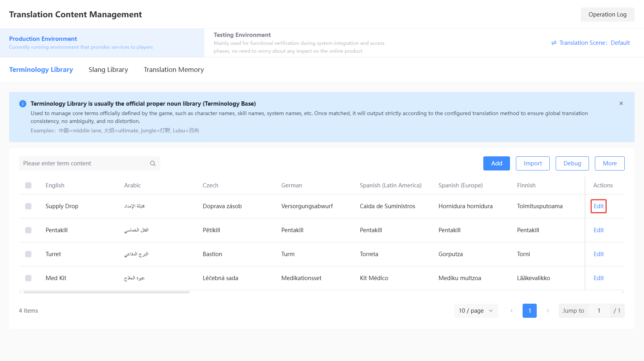The width and height of the screenshot is (644, 361).
Task: Go to previous page arrow
Action: click(x=512, y=311)
